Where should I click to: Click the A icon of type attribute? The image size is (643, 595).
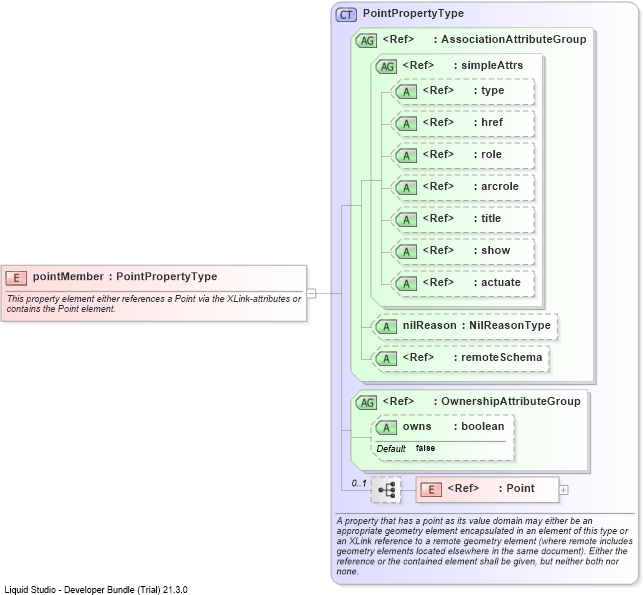(x=406, y=91)
